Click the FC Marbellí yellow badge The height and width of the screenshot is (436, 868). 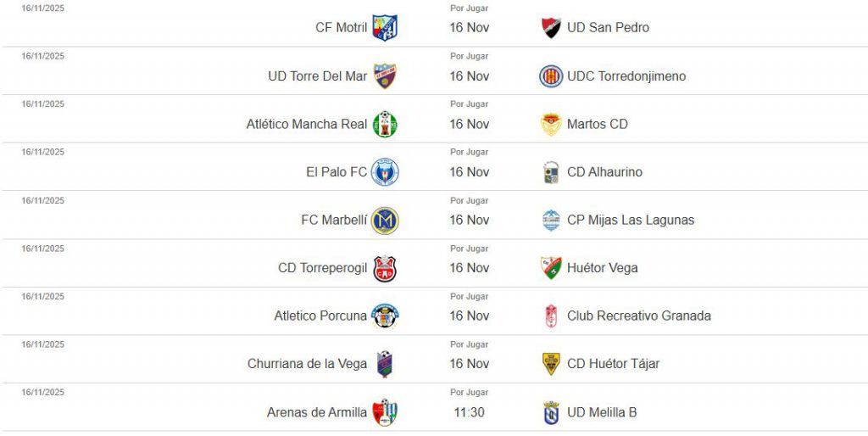385,220
